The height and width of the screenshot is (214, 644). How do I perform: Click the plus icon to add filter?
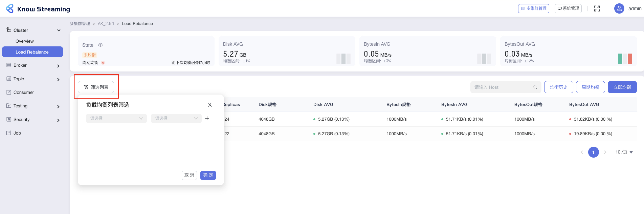tap(207, 118)
